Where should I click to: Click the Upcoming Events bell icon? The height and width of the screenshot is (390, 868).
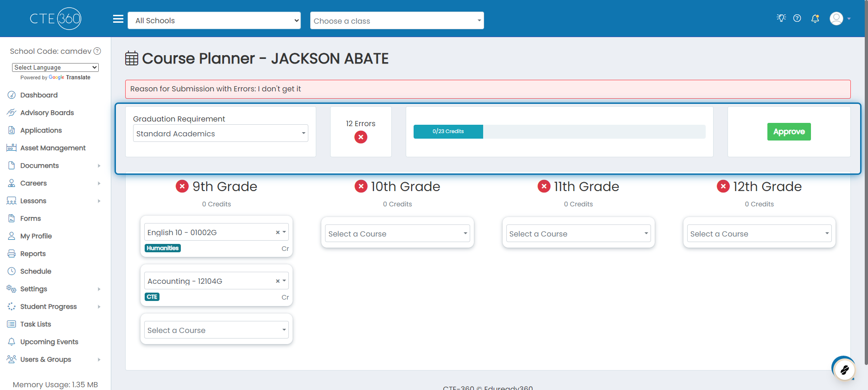[x=12, y=342]
